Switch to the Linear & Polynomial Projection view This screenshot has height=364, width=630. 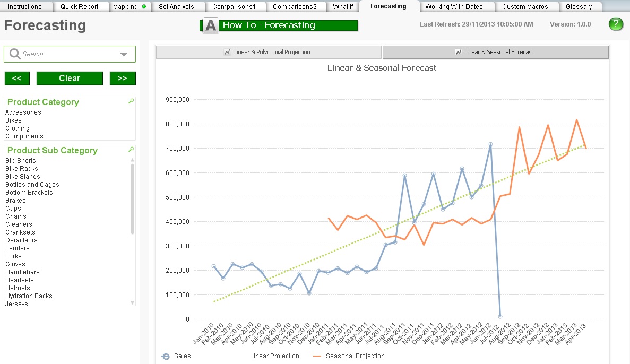pos(267,51)
